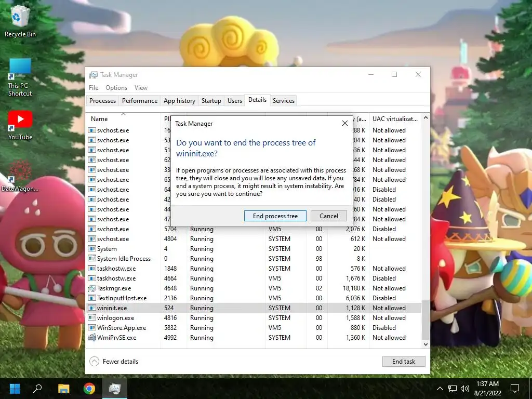Switch to the Users tab
The image size is (532, 399).
point(235,101)
